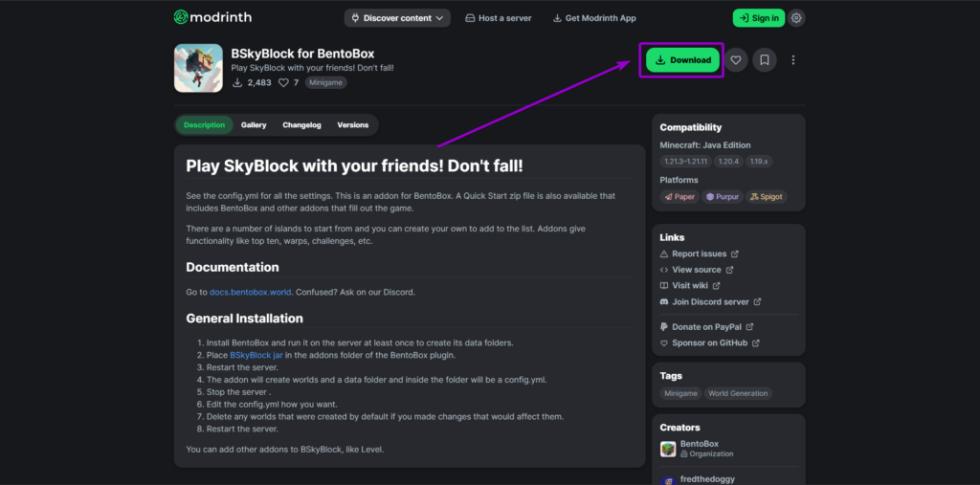Select the Versions tab
980x485 pixels.
click(352, 125)
